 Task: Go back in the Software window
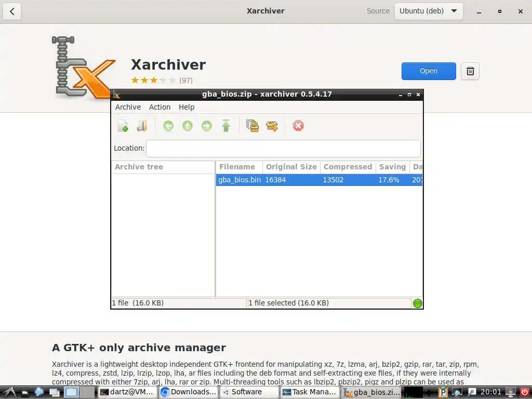point(12,11)
